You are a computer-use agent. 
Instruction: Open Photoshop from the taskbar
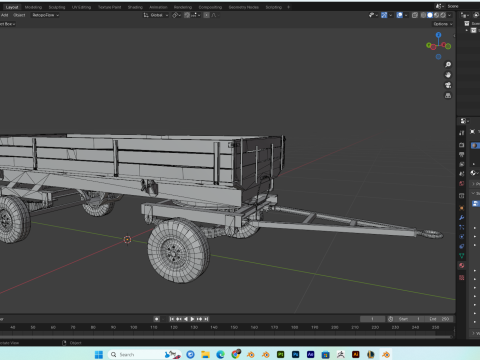click(x=296, y=354)
